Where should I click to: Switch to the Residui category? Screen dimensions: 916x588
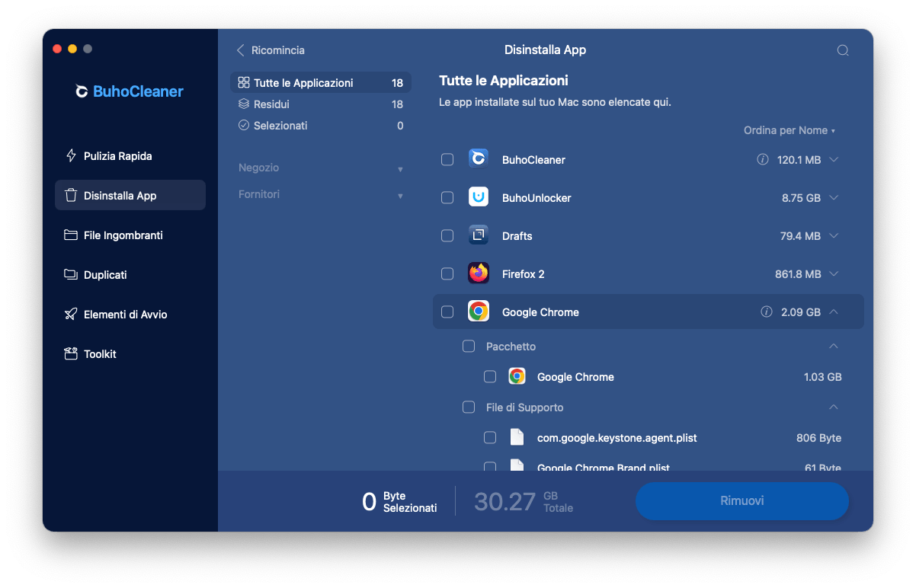[x=271, y=104]
